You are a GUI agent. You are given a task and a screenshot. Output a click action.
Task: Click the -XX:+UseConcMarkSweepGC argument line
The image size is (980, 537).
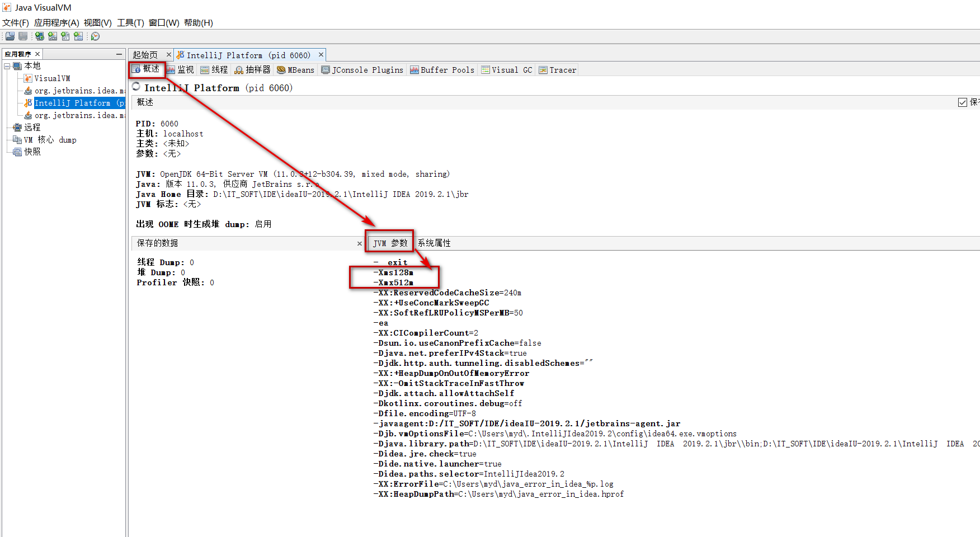431,303
